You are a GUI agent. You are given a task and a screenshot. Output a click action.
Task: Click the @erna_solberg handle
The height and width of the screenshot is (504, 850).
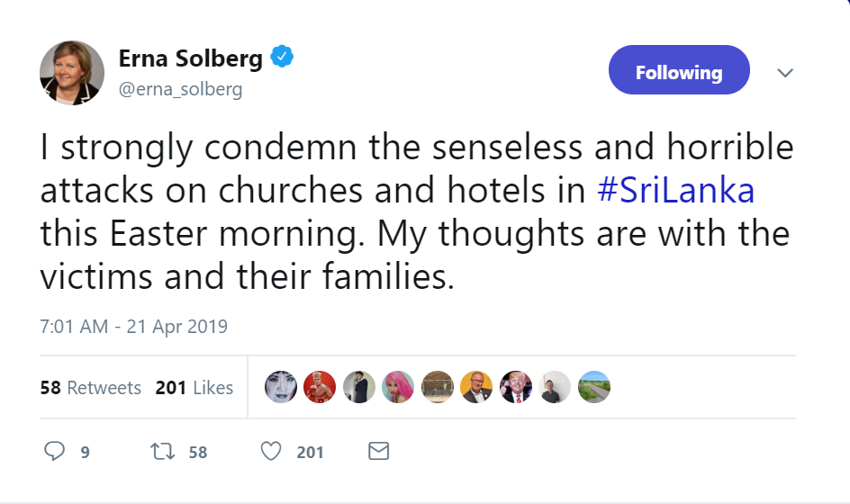click(x=180, y=90)
